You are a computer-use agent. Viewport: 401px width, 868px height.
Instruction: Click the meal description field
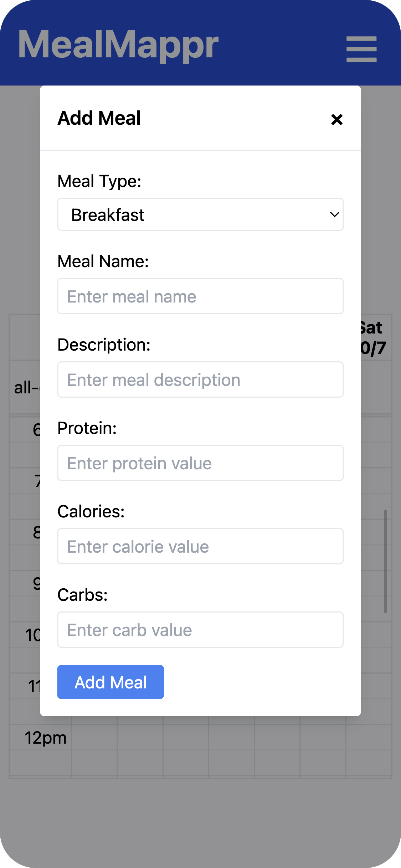[x=200, y=379]
